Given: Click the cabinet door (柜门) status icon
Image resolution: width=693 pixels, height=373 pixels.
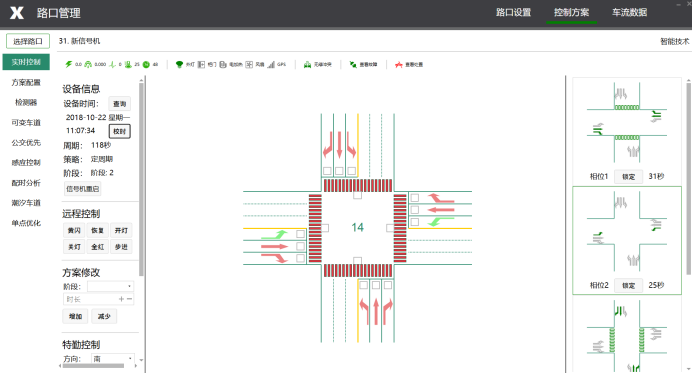Looking at the screenshot, I should coord(201,65).
